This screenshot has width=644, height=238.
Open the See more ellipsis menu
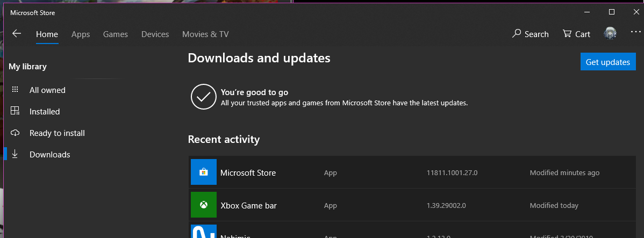pyautogui.click(x=635, y=32)
